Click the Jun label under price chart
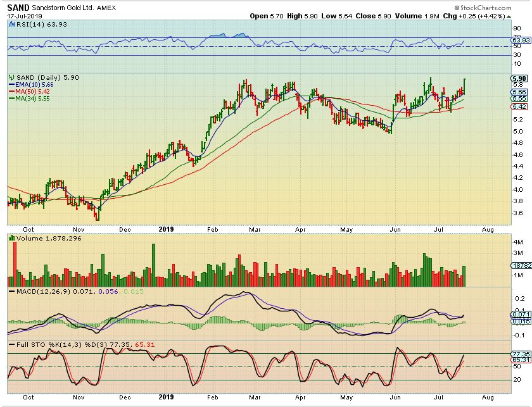Screen dimensions: 532x407 (395, 230)
